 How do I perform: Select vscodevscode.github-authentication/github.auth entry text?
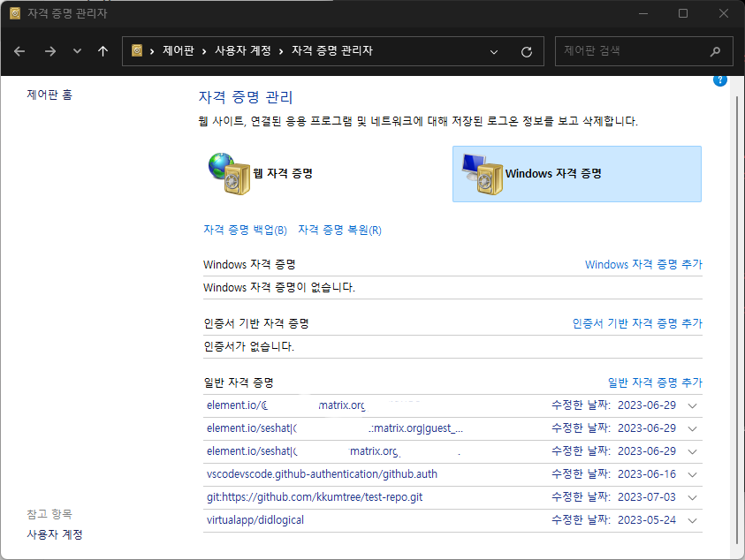(322, 474)
